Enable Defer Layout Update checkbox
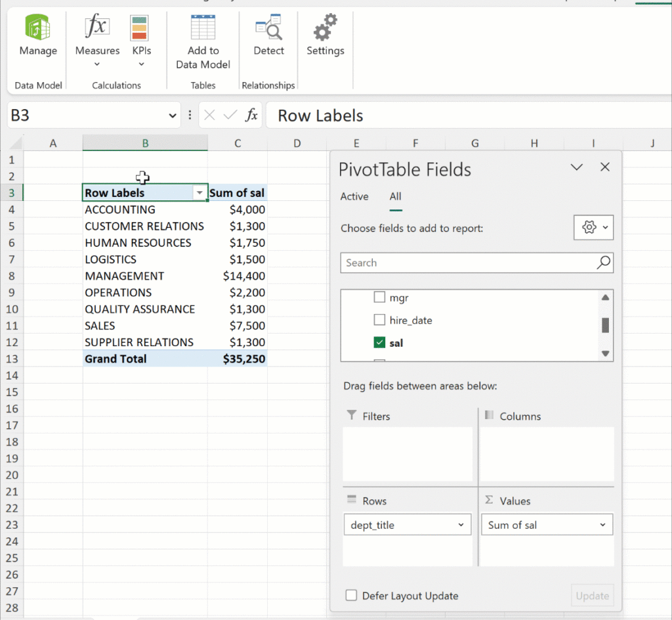The height and width of the screenshot is (620, 672). [x=352, y=596]
